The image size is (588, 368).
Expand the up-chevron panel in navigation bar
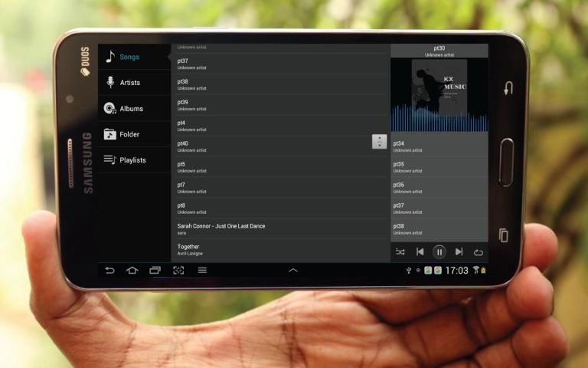pyautogui.click(x=292, y=271)
